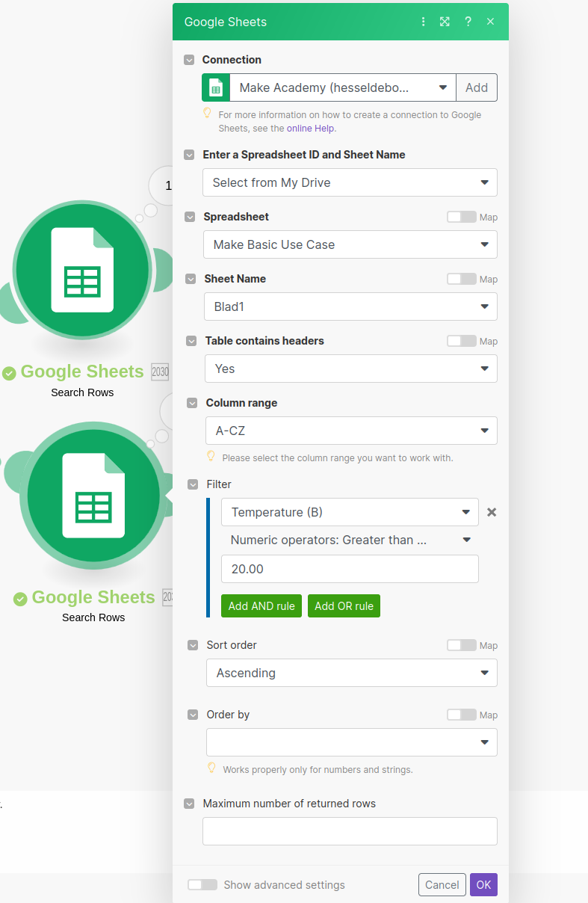Screen dimensions: 588x903
Task: Open the Temperature (B) filter field dropdown
Action: pyautogui.click(x=350, y=512)
